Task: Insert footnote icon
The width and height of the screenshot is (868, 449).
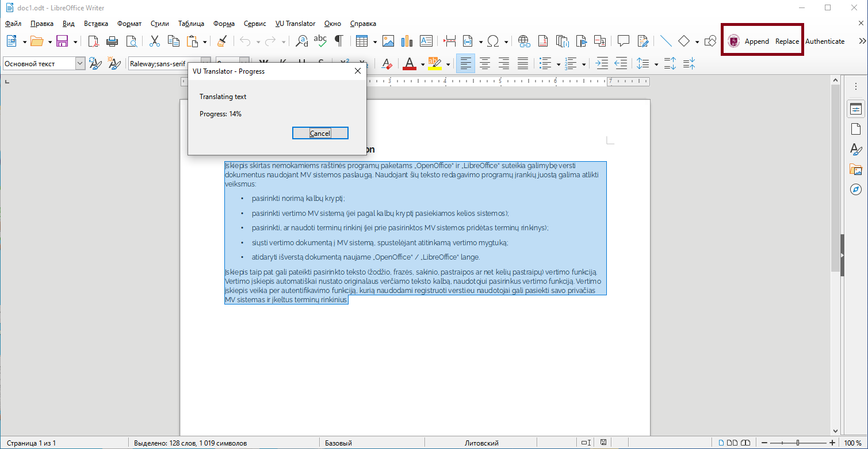Action: (x=543, y=41)
